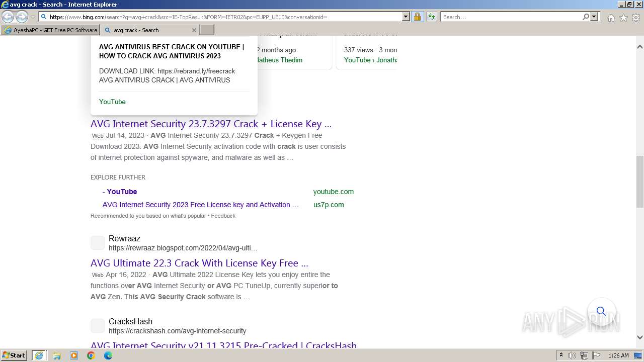Viewport: 644px width, 362px height.
Task: Click the Internet Explorer title bar logo
Action: (5, 5)
